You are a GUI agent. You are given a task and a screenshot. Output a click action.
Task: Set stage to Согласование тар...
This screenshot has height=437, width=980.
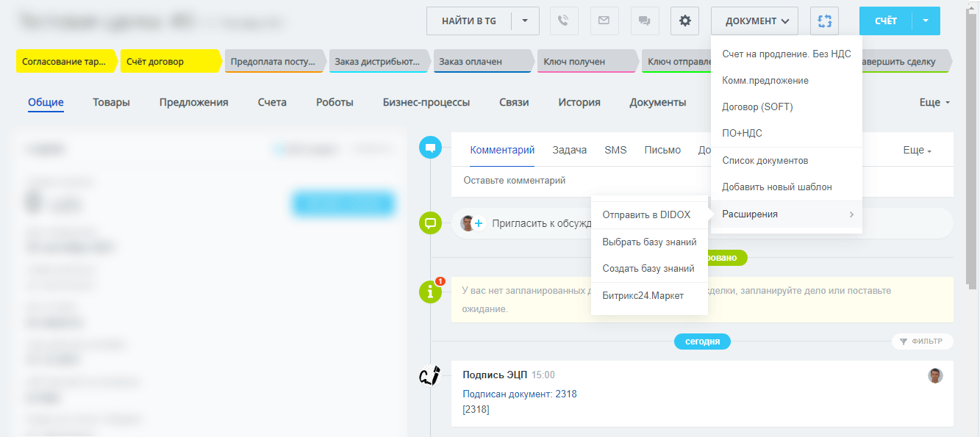[66, 62]
